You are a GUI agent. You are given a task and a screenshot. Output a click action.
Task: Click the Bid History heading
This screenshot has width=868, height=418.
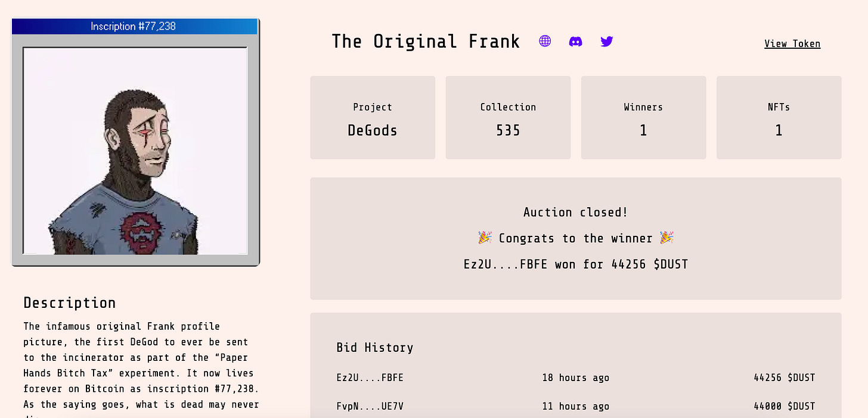(374, 347)
